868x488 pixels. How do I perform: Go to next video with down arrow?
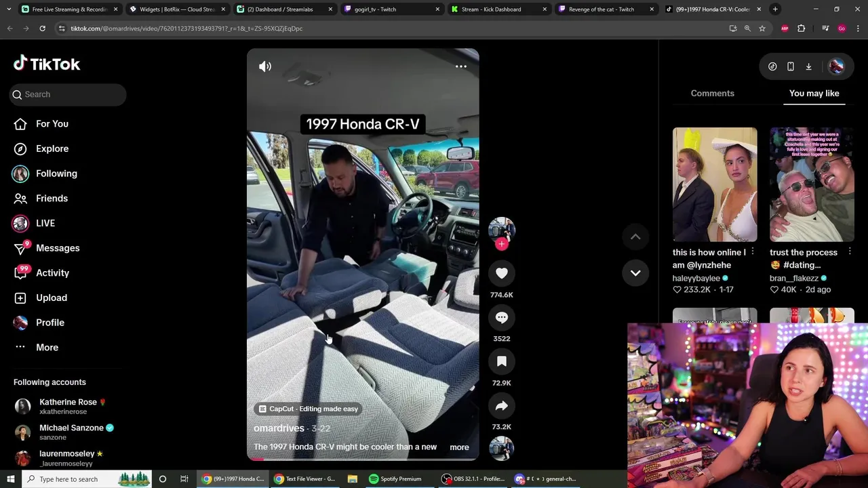pos(635,272)
